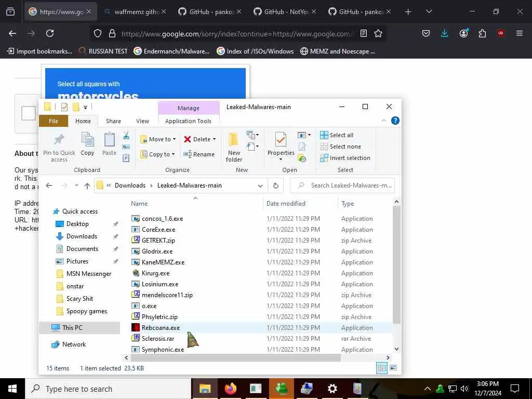Click the uBlock Origin toolbar icon
The width and height of the screenshot is (532, 399).
501,33
